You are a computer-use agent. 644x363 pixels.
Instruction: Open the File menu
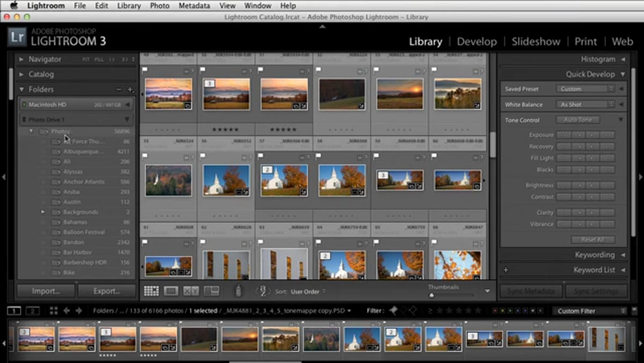[80, 6]
